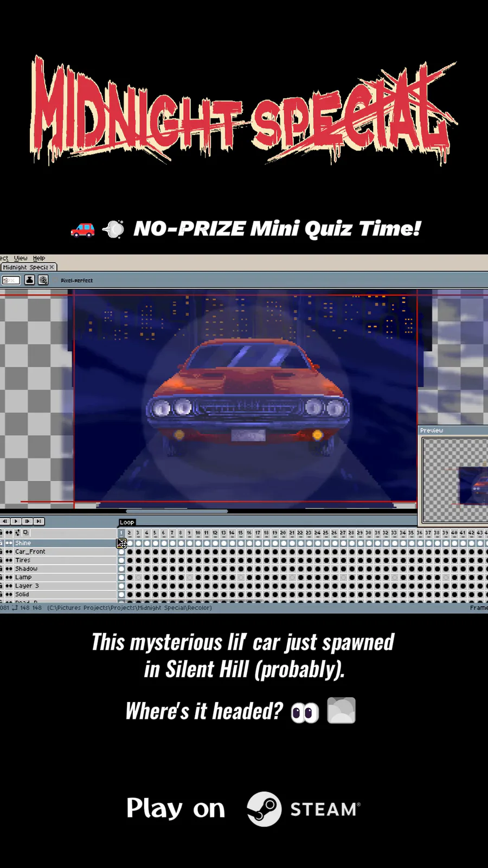The image size is (488, 868).
Task: Select the Car_Front layer
Action: [x=65, y=552]
